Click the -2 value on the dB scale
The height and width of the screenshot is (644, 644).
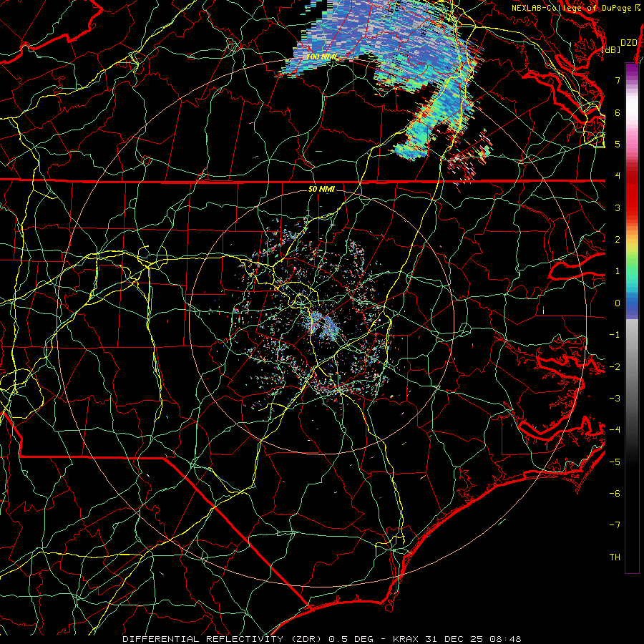pyautogui.click(x=615, y=366)
